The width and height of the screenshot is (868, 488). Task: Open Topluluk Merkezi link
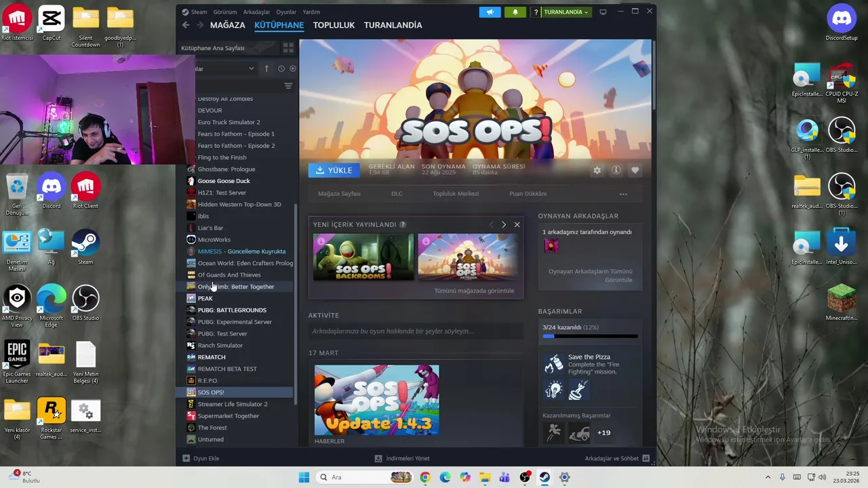click(456, 194)
